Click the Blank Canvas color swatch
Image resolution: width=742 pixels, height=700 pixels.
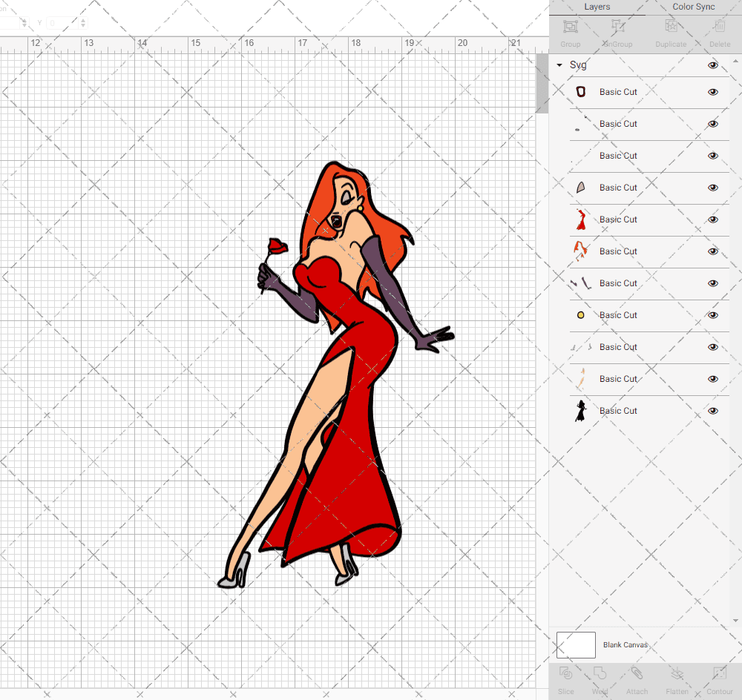click(576, 644)
